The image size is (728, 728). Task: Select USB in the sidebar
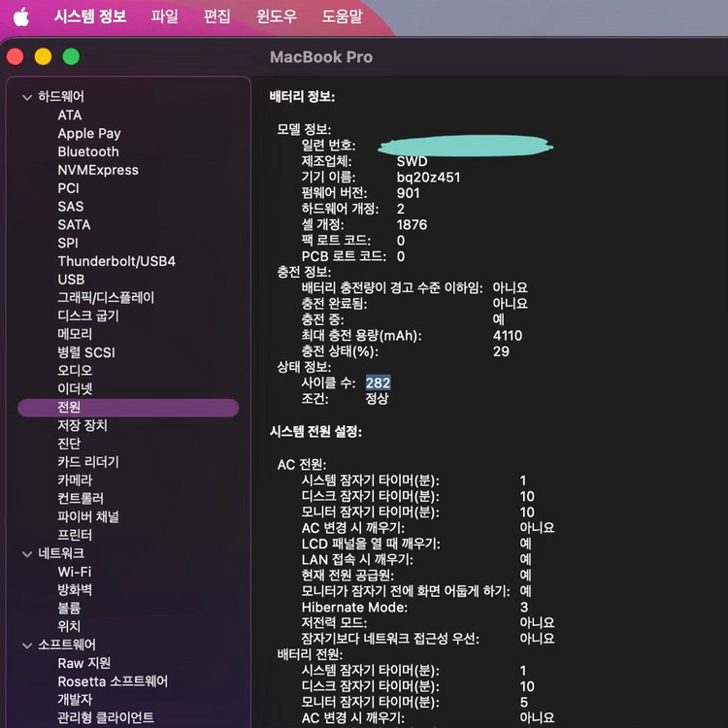coord(71,280)
